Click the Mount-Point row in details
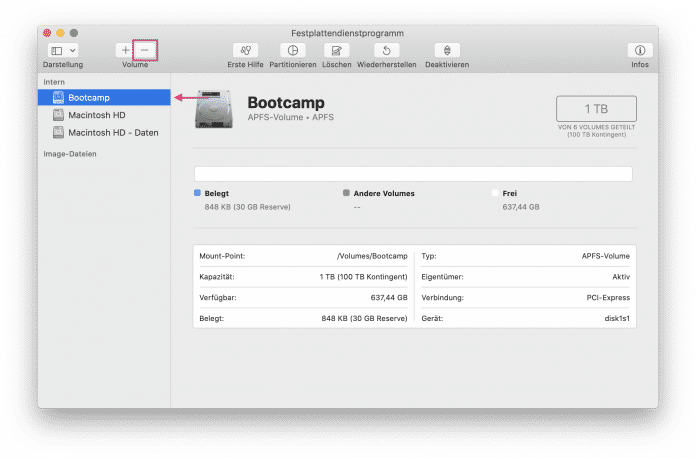The image size is (696, 458). [x=302, y=256]
